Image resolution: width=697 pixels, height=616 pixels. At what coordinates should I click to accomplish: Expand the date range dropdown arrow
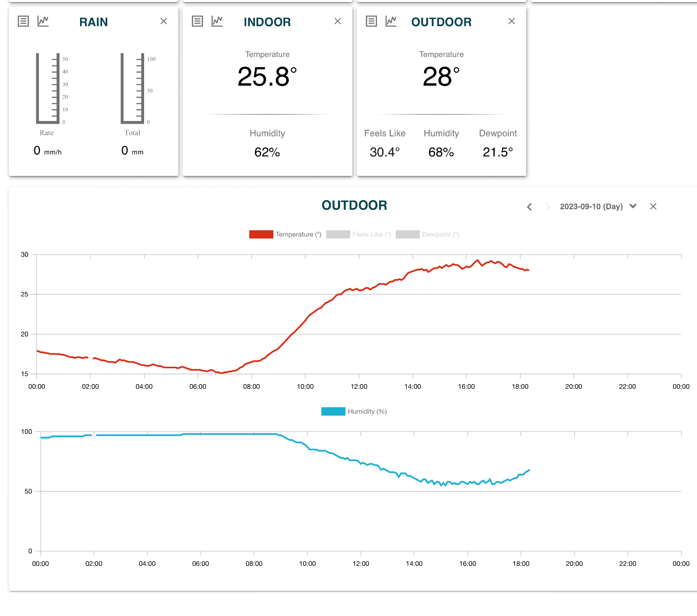633,206
